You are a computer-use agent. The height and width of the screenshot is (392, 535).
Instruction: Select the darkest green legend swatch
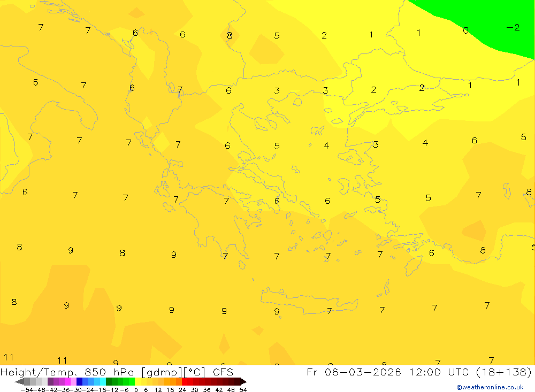click(109, 381)
